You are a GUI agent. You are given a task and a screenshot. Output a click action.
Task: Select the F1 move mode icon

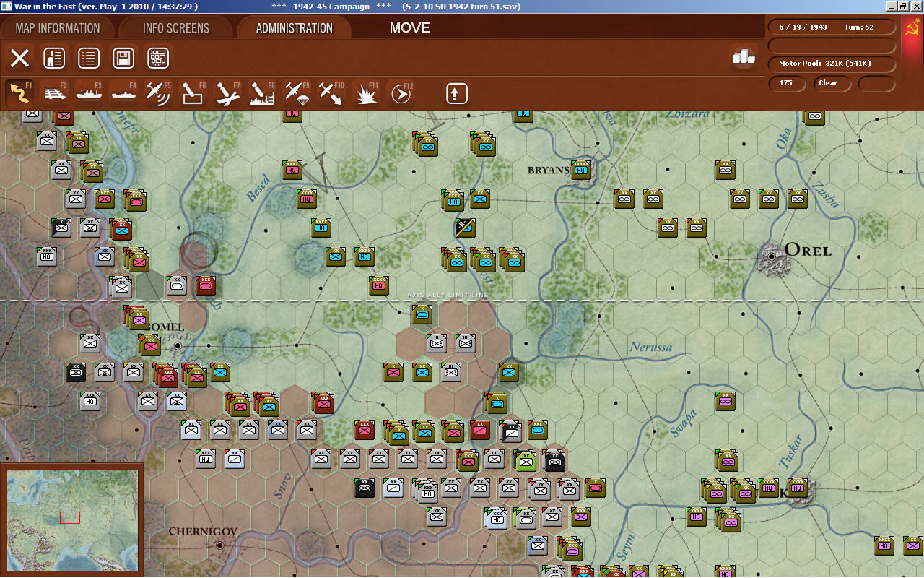pyautogui.click(x=19, y=92)
